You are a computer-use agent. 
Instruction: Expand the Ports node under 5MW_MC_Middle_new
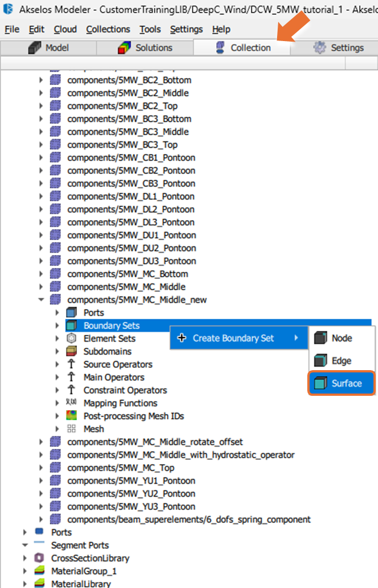pos(58,313)
